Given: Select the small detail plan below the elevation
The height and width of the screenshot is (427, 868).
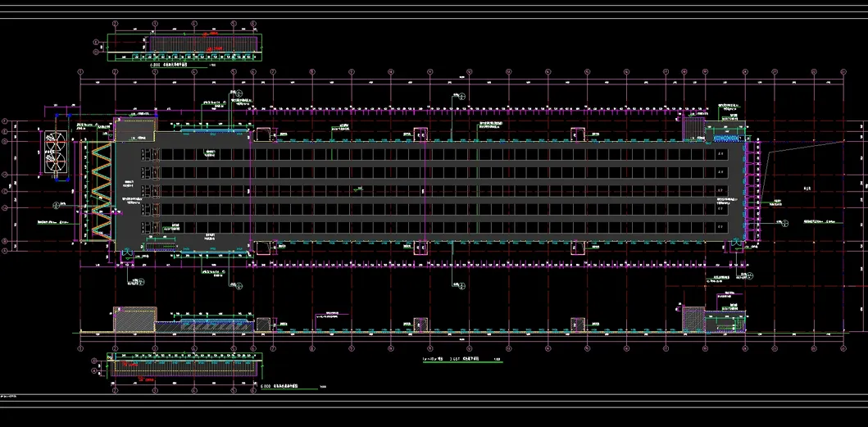Looking at the screenshot, I should click(x=184, y=366).
